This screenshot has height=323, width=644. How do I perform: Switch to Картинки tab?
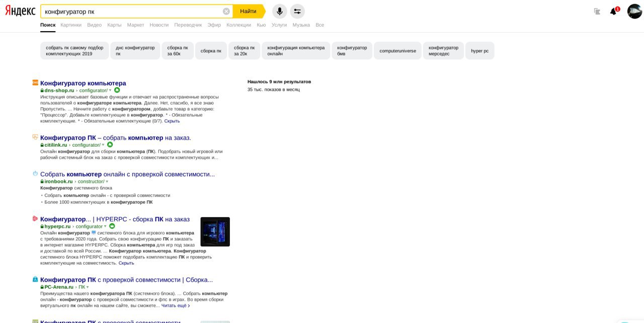(x=71, y=25)
